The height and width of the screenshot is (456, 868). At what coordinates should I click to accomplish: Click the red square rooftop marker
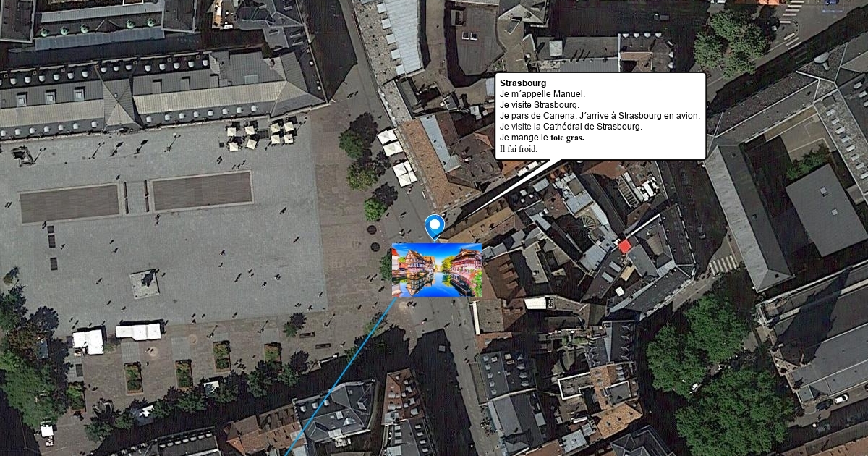coord(625,246)
